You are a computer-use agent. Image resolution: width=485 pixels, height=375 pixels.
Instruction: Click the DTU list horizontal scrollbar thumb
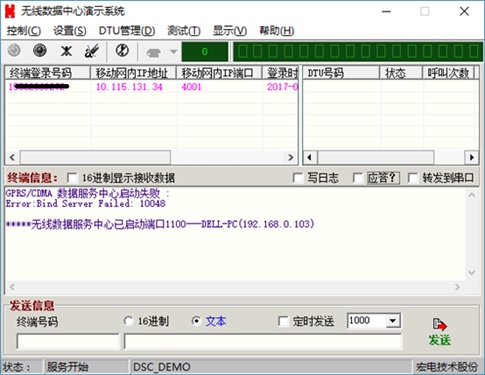376,157
